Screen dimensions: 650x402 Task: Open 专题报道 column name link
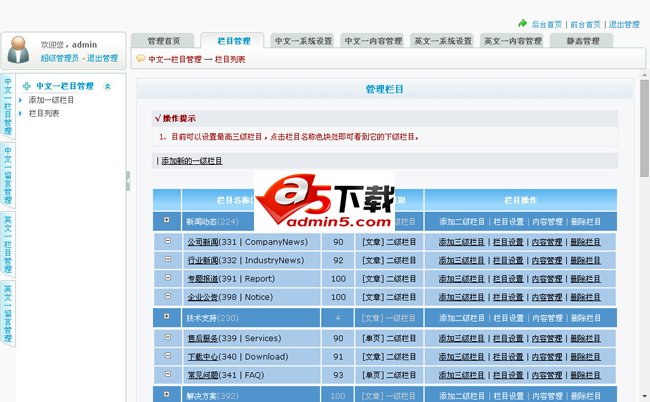coord(203,279)
